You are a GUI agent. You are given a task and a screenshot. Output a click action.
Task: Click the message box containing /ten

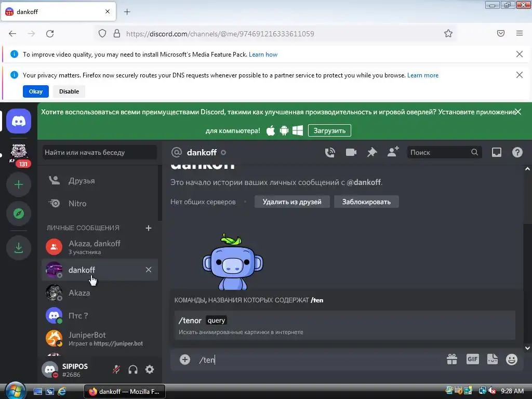pos(319,360)
